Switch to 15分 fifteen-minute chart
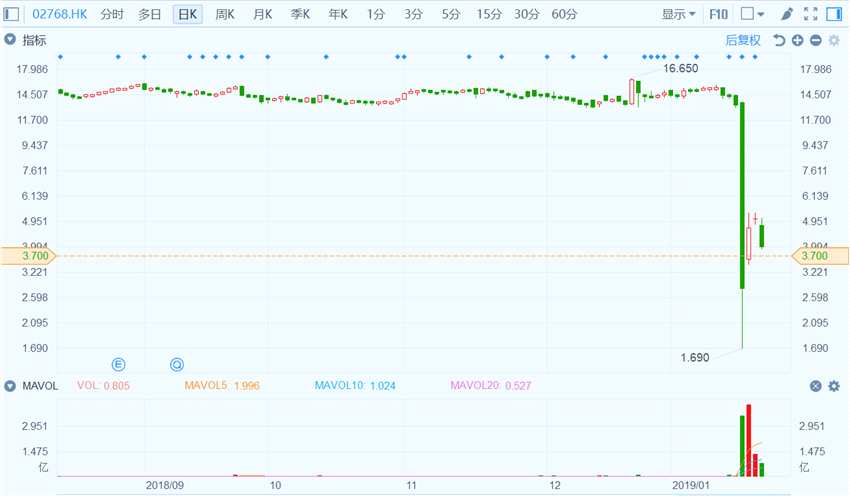 (x=489, y=14)
